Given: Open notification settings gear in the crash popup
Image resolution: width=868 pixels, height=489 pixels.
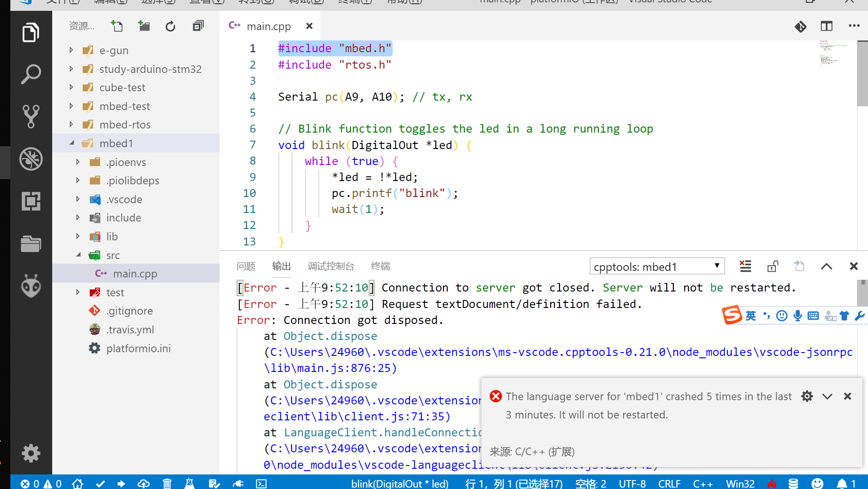Looking at the screenshot, I should 807,396.
